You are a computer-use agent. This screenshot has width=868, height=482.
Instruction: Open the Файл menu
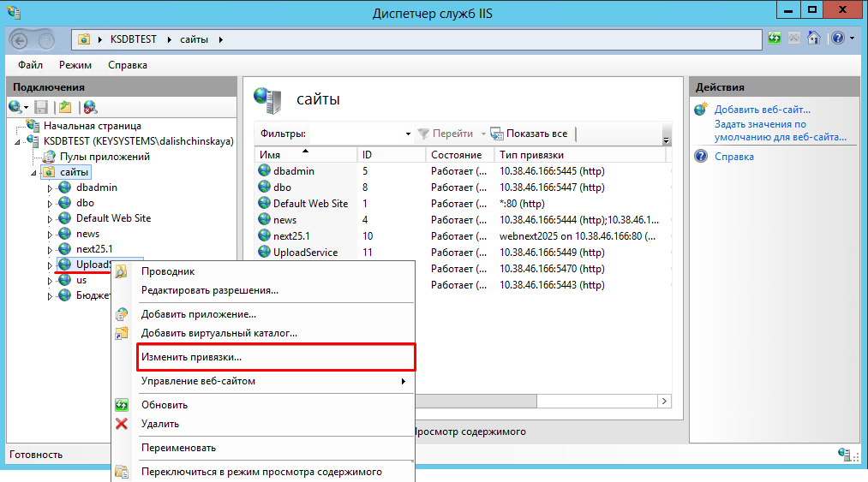[x=30, y=65]
